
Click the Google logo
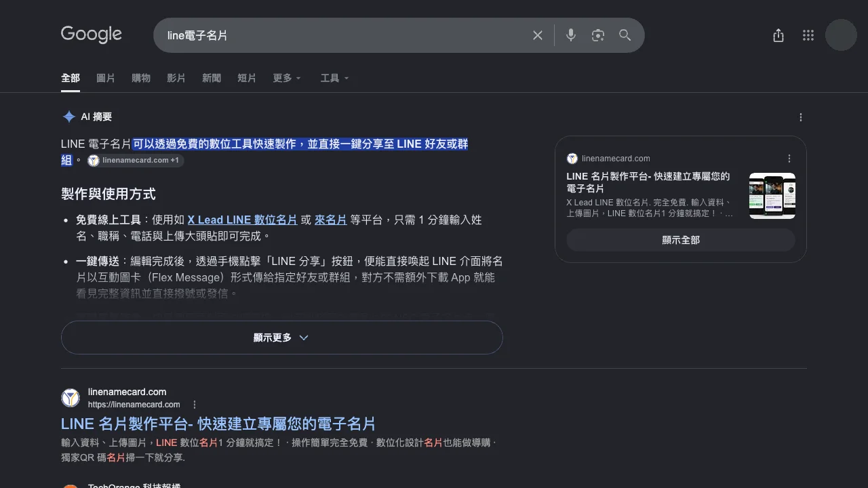(92, 35)
